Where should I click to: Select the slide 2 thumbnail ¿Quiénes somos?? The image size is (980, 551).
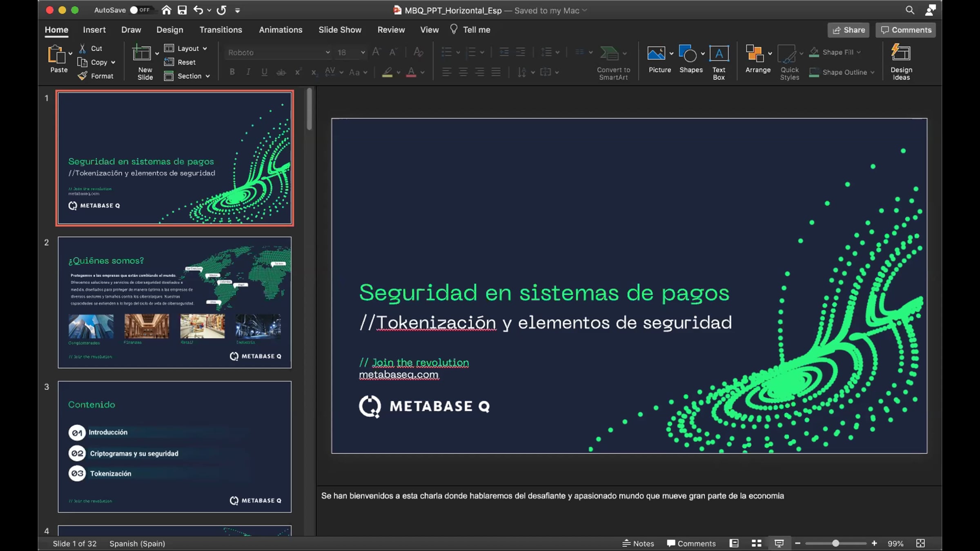point(175,302)
